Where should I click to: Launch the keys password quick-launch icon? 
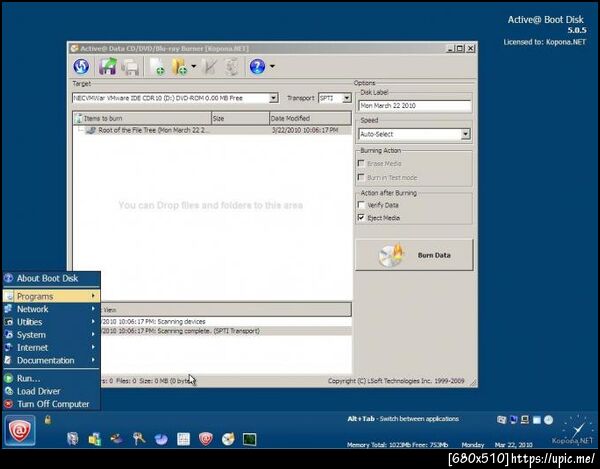pyautogui.click(x=139, y=439)
